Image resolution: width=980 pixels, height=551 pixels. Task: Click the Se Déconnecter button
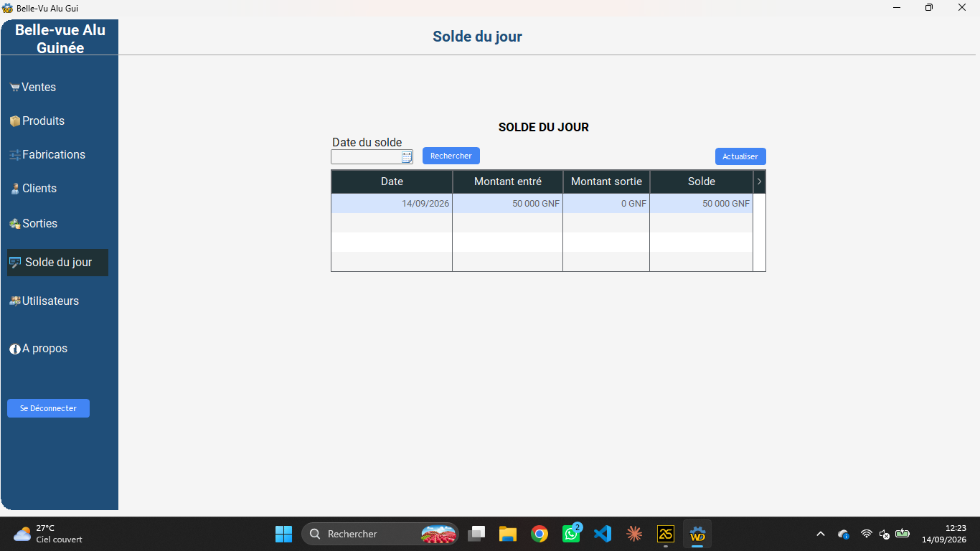[48, 408]
